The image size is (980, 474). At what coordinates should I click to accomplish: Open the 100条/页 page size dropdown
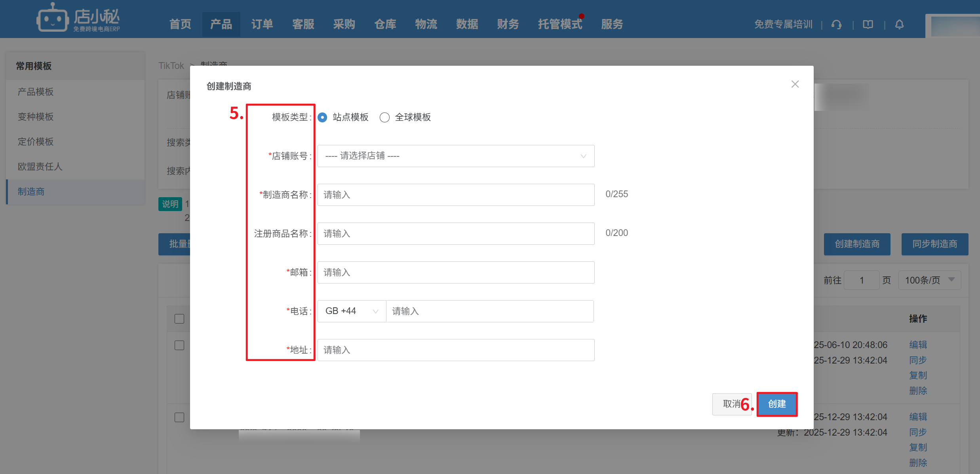click(929, 280)
